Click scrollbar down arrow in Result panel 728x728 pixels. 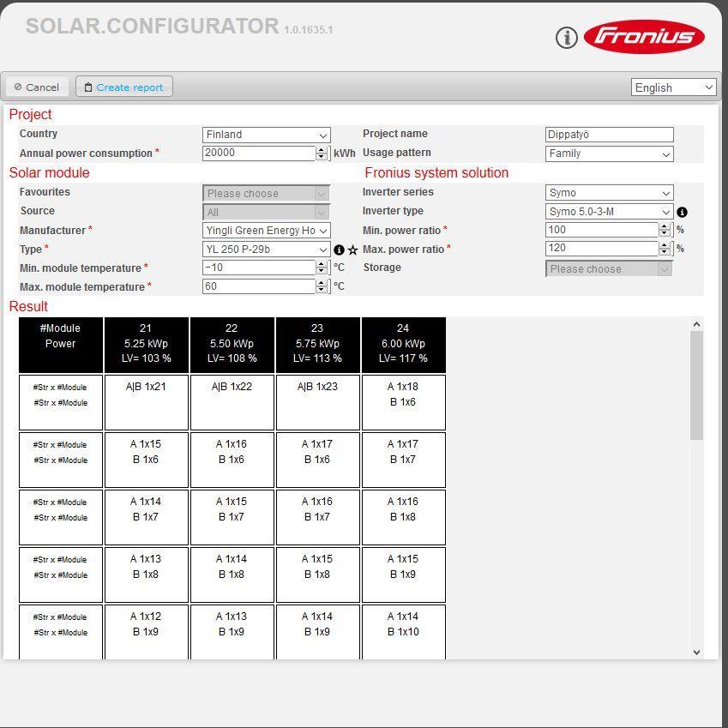click(696, 653)
